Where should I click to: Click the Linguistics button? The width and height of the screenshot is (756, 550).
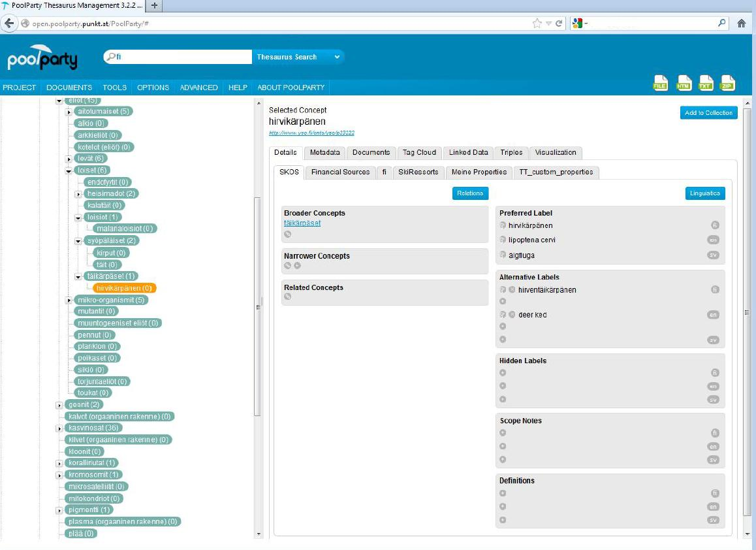click(x=705, y=193)
